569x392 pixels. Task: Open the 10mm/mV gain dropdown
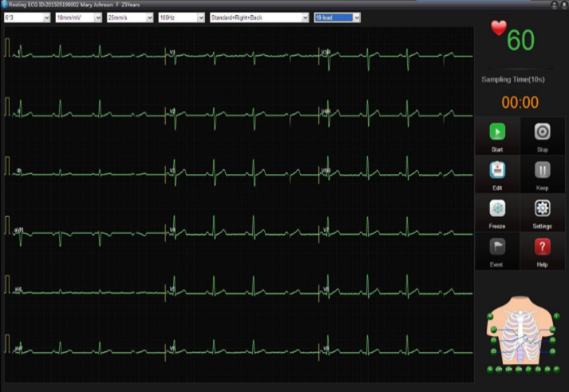click(x=78, y=17)
